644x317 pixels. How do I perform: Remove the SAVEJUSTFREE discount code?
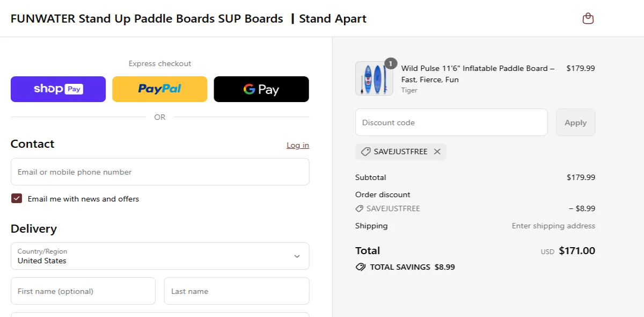(437, 152)
